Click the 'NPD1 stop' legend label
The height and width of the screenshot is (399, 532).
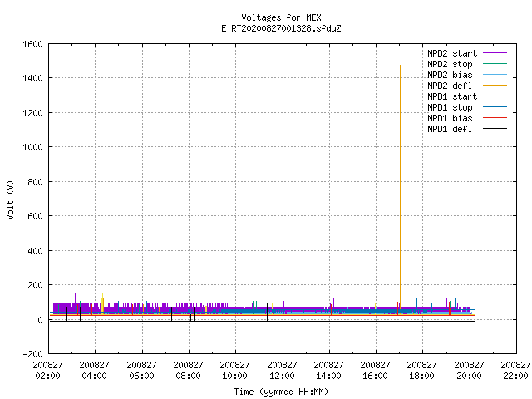[x=450, y=107]
